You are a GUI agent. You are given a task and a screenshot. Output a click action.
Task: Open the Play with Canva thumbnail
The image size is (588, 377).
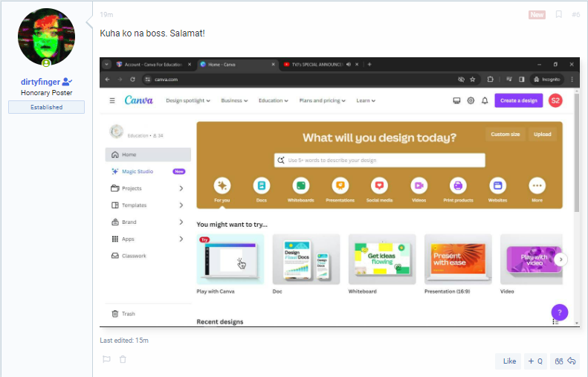230,260
